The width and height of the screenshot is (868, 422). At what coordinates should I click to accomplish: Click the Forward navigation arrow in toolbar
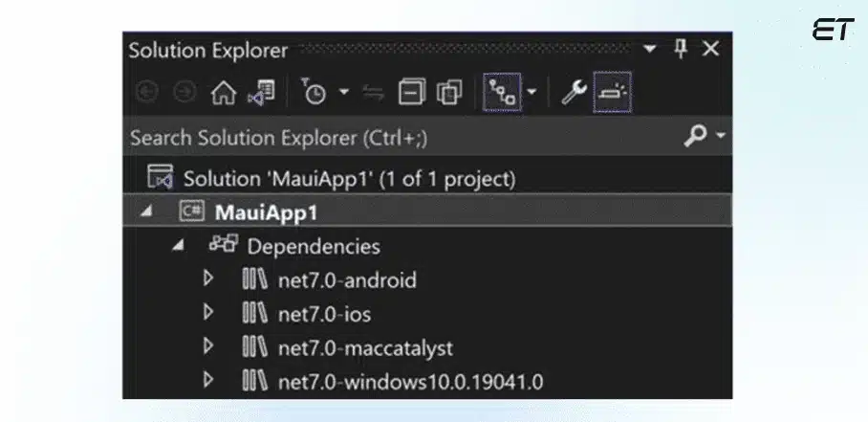pos(184,93)
